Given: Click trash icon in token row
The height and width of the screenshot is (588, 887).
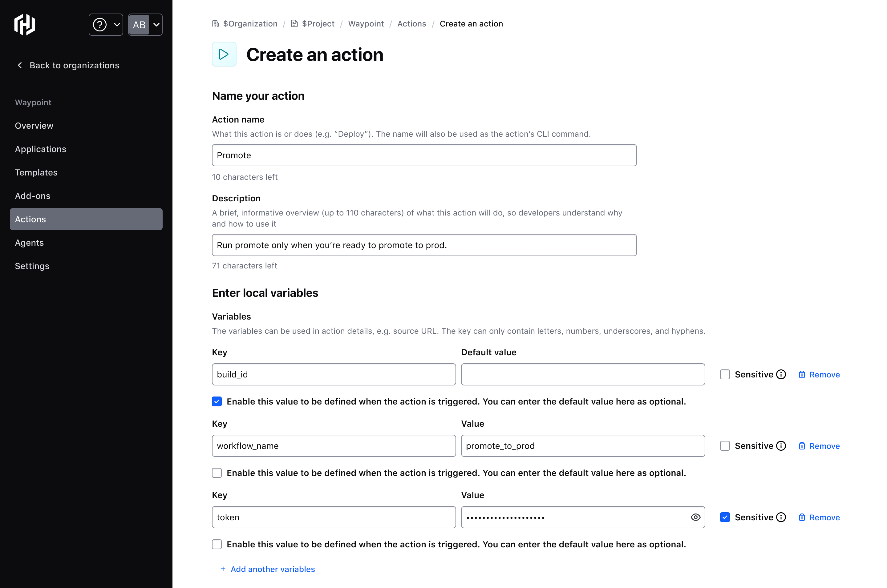Looking at the screenshot, I should pos(802,517).
